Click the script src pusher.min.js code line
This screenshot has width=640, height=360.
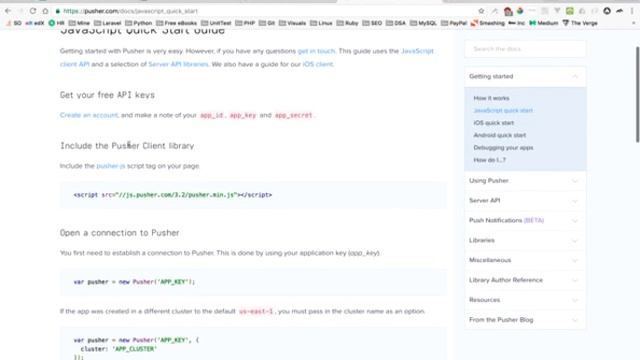coord(173,195)
